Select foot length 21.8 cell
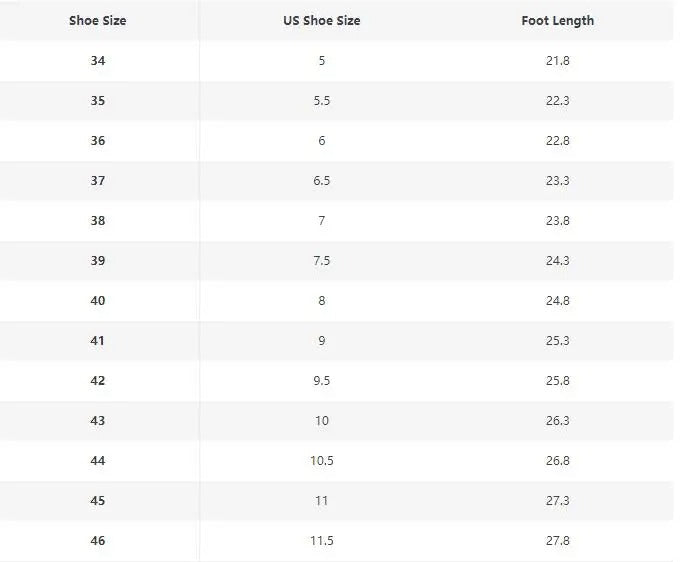Viewport: 680px width, 562px height. click(557, 61)
